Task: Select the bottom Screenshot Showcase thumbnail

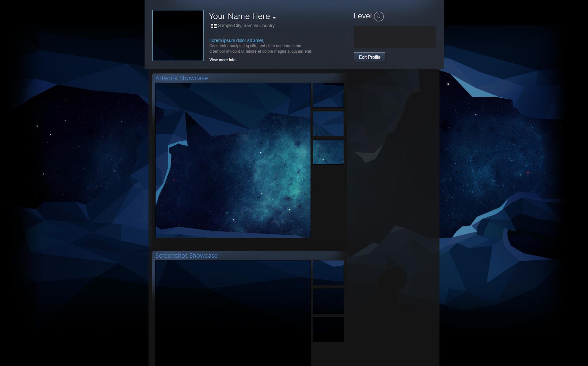Action: pyautogui.click(x=328, y=330)
